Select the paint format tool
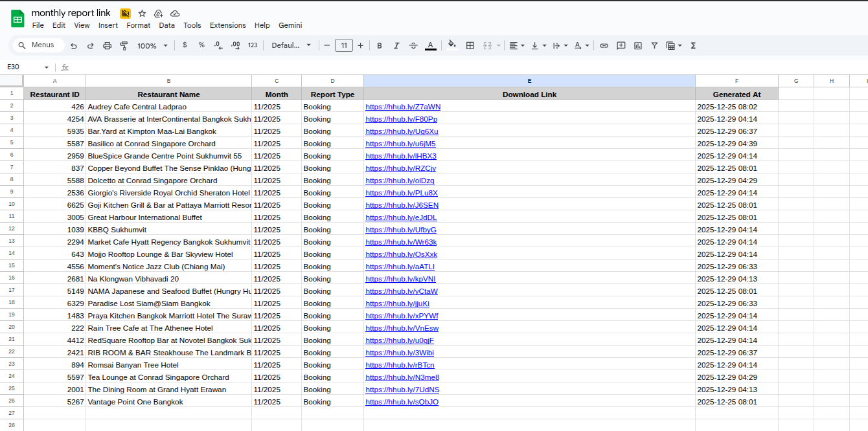Viewport: 868px width, 431px height. tap(124, 45)
